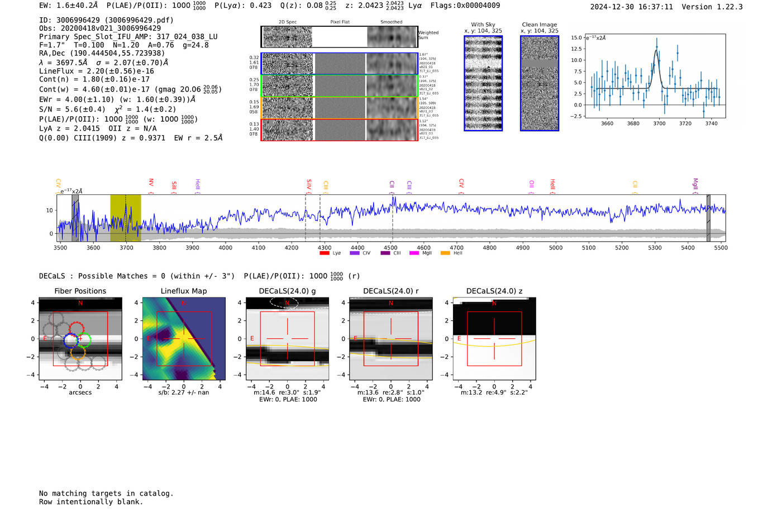Open the With Sky cutout image

click(483, 83)
